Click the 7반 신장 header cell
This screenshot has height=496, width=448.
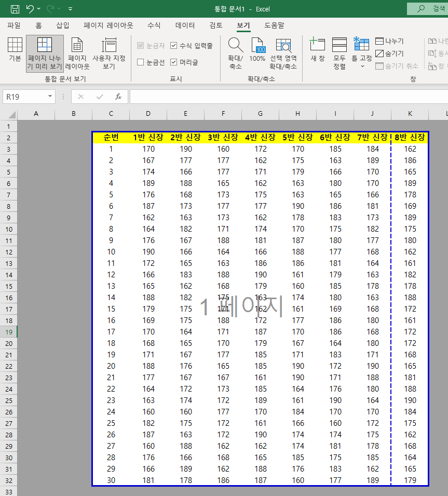[x=372, y=137]
